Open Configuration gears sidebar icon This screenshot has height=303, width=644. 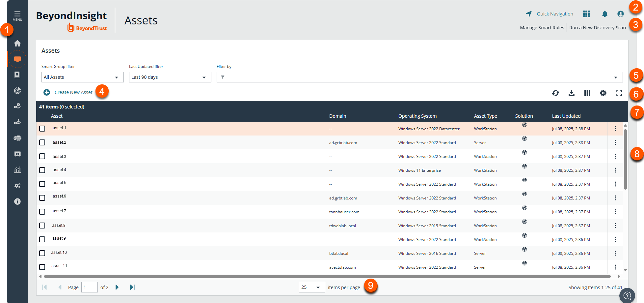17,186
